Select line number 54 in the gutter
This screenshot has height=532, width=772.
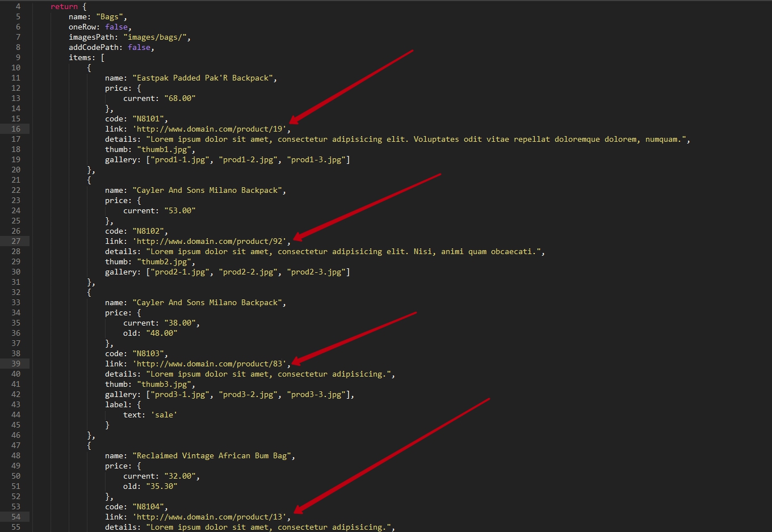pos(16,517)
